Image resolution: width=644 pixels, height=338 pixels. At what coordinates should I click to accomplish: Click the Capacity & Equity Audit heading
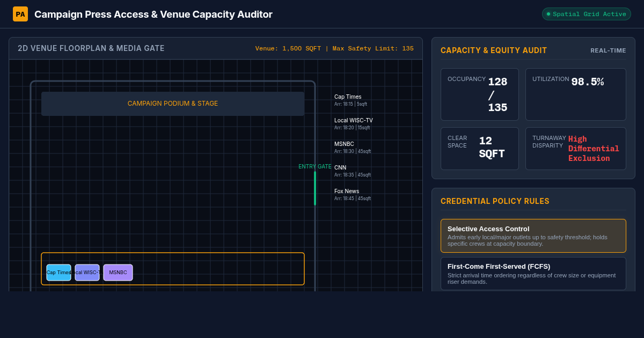click(494, 50)
